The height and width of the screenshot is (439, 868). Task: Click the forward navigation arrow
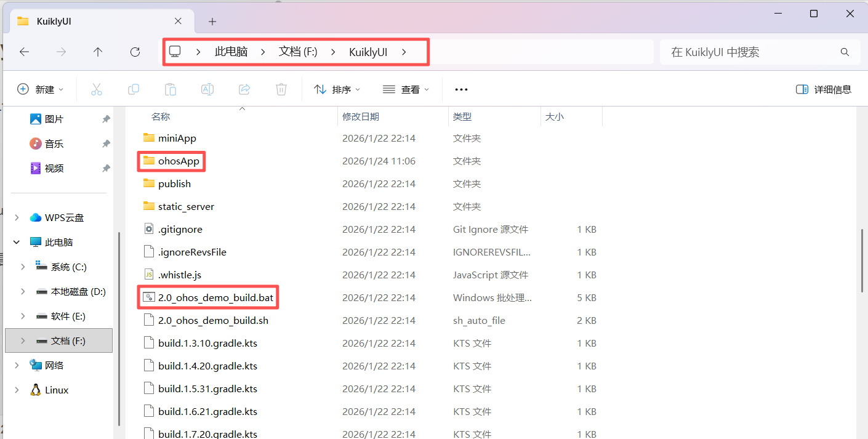(61, 52)
